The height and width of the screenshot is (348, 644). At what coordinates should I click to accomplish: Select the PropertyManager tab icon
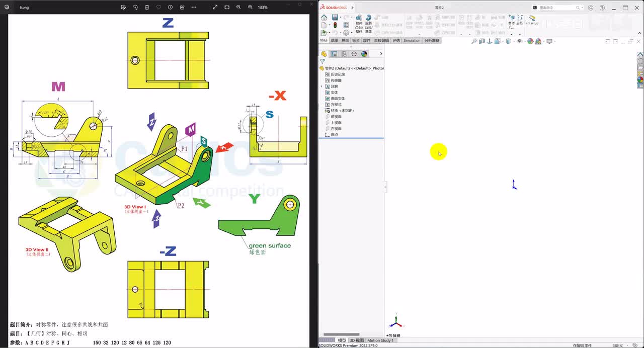(x=334, y=54)
